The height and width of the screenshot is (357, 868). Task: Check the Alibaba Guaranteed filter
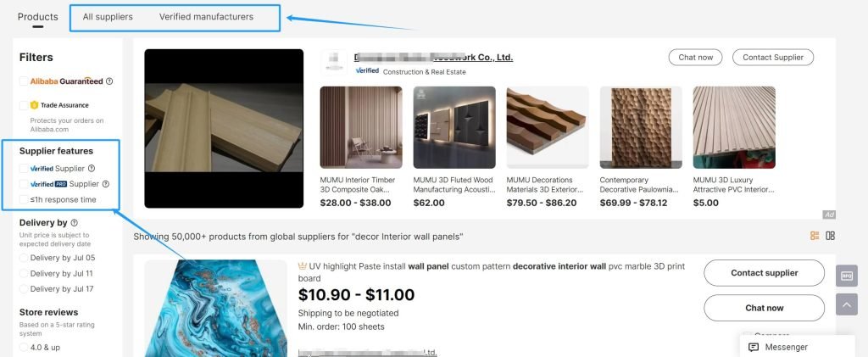click(x=23, y=81)
